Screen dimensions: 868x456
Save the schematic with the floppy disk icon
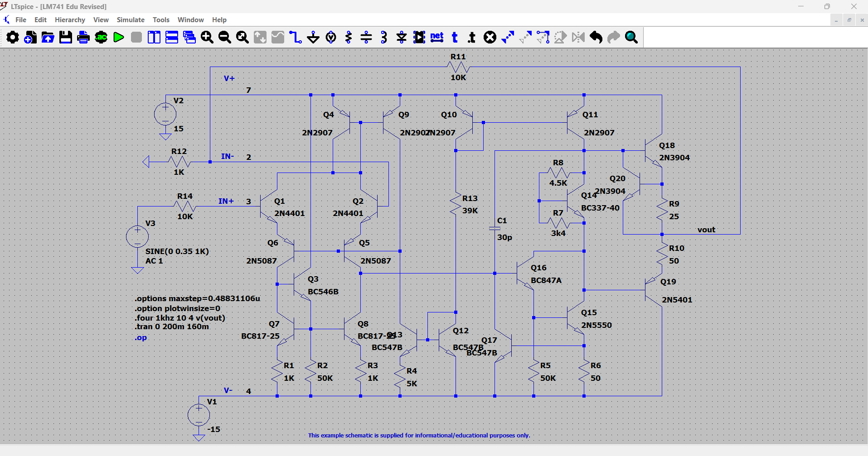tap(66, 37)
